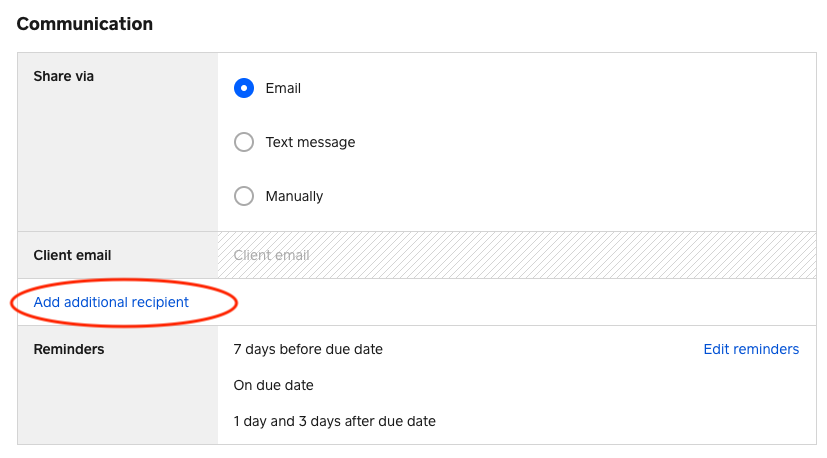Viewport: 827px width, 458px height.
Task: Click the gray placeholder text "Client email"
Action: [271, 255]
